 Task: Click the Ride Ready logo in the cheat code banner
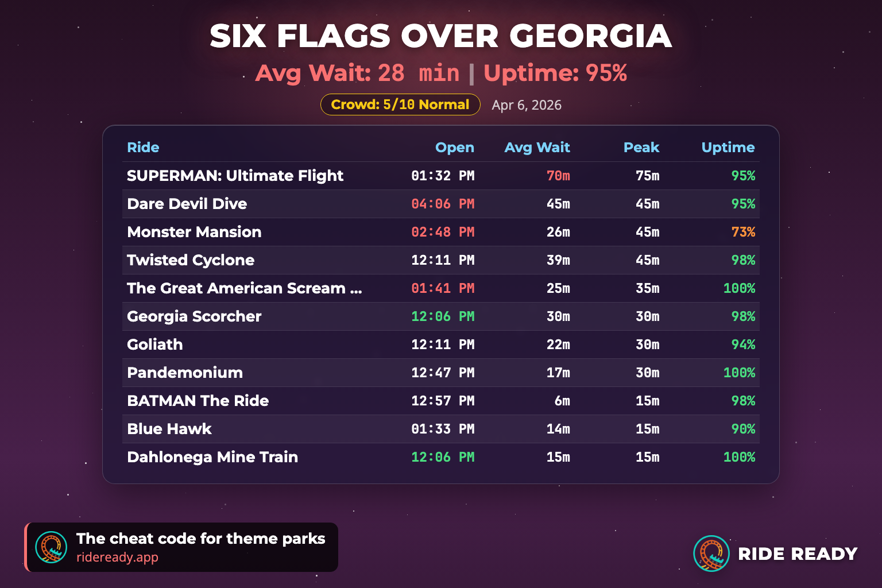tap(51, 547)
